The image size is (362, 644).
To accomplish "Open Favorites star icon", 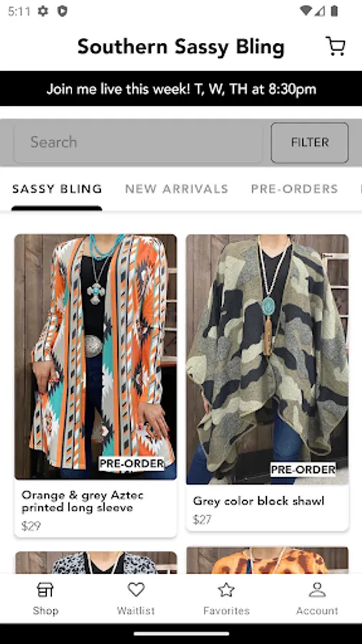I will pos(226,590).
